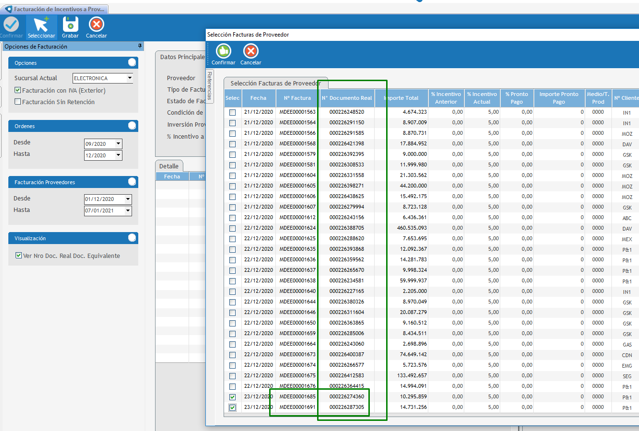The image size is (639, 431).
Task: Collapse the Visualización section toggle
Action: click(x=131, y=238)
